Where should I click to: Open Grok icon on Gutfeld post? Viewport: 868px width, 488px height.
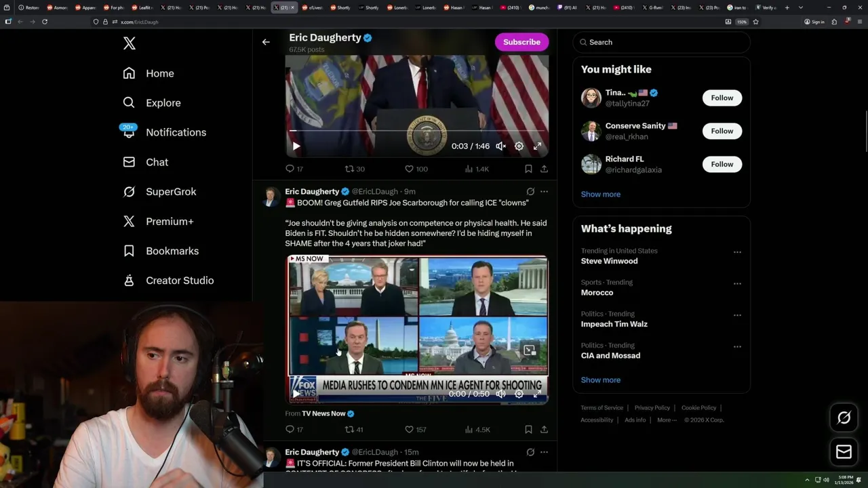[530, 192]
